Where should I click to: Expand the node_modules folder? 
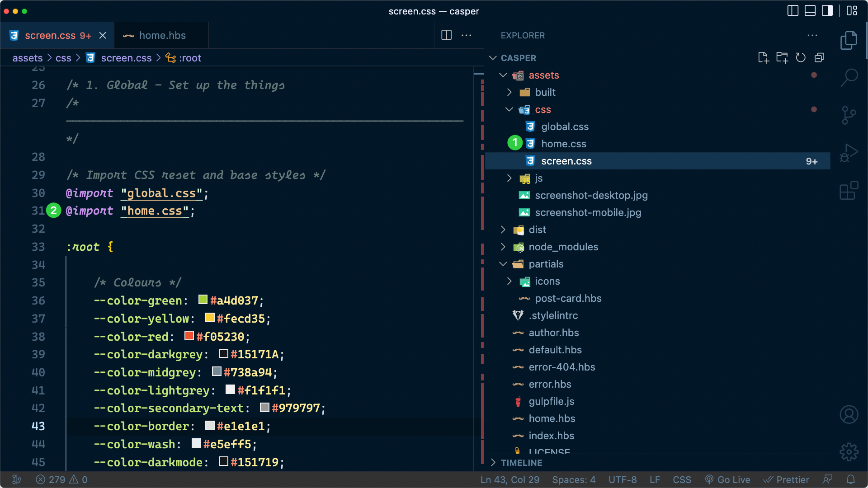pos(503,247)
